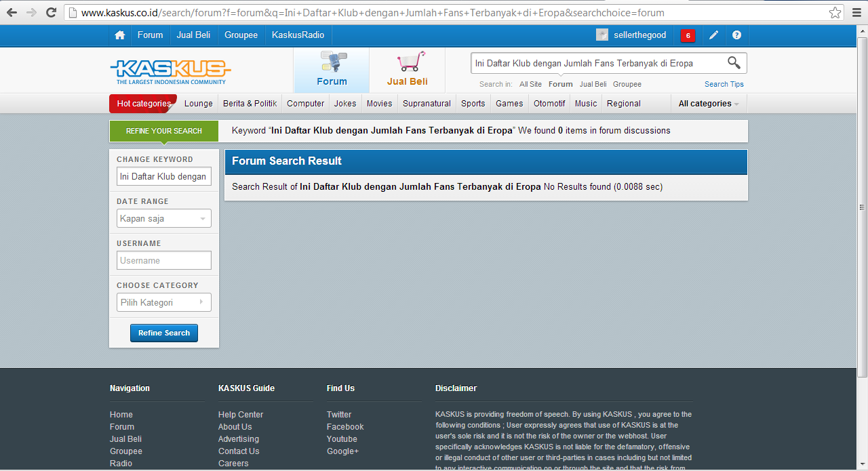Open the Sports category
Viewport: 868px width, 471px height.
(473, 104)
